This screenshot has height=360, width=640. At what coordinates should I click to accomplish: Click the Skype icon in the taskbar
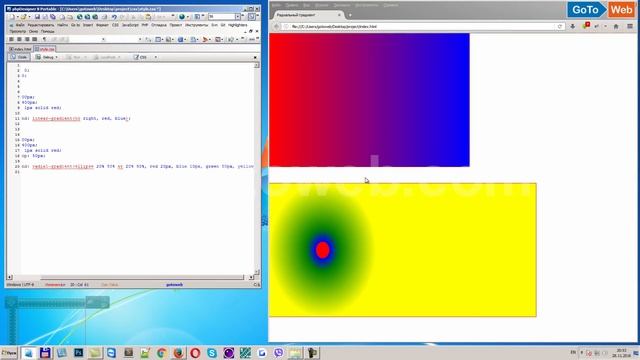click(211, 353)
